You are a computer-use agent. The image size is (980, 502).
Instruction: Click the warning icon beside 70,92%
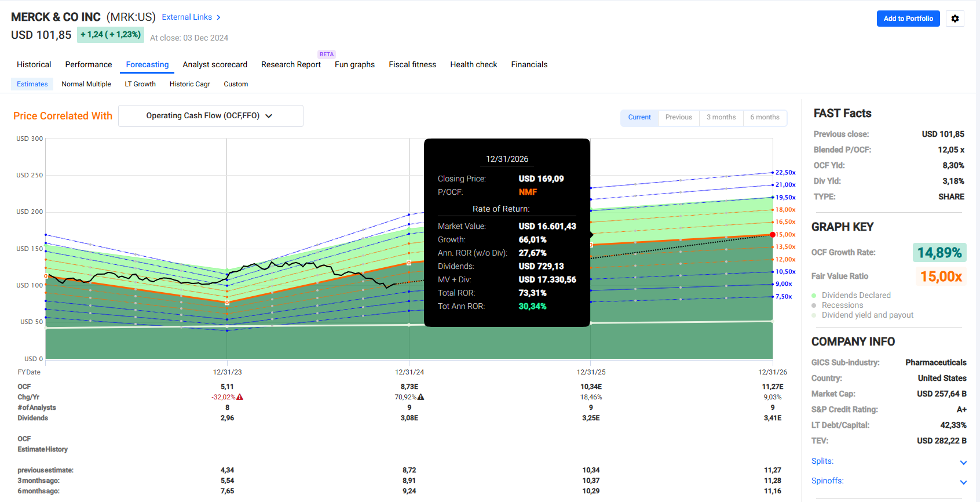tap(421, 397)
